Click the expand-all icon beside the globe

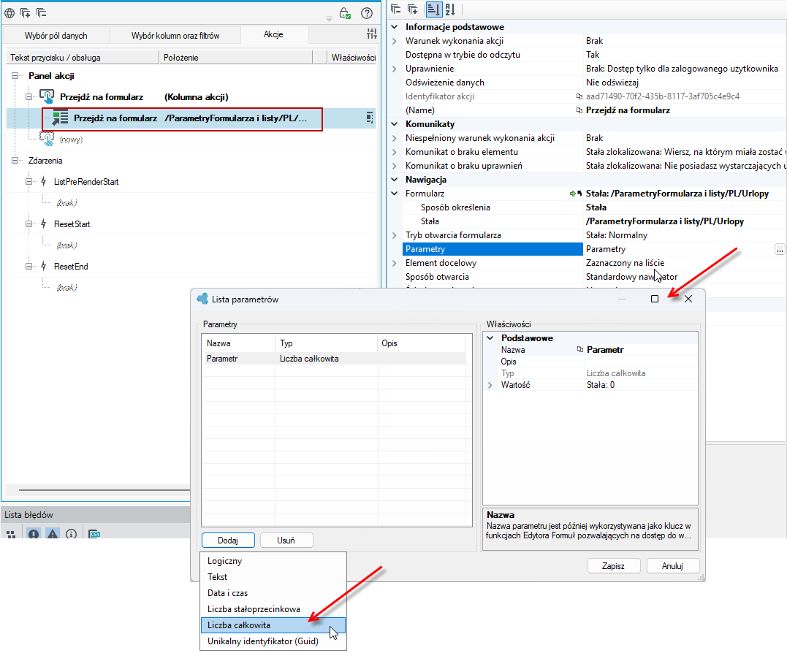tap(25, 13)
